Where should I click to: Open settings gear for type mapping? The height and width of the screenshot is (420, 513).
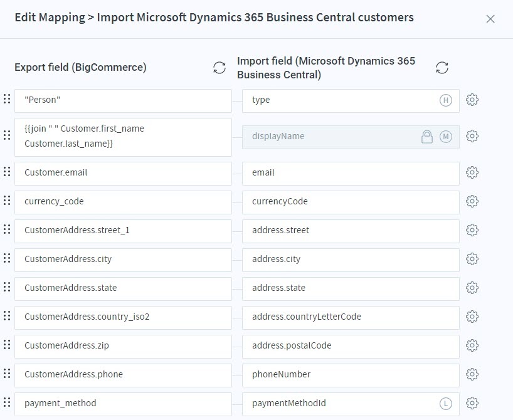[472, 100]
